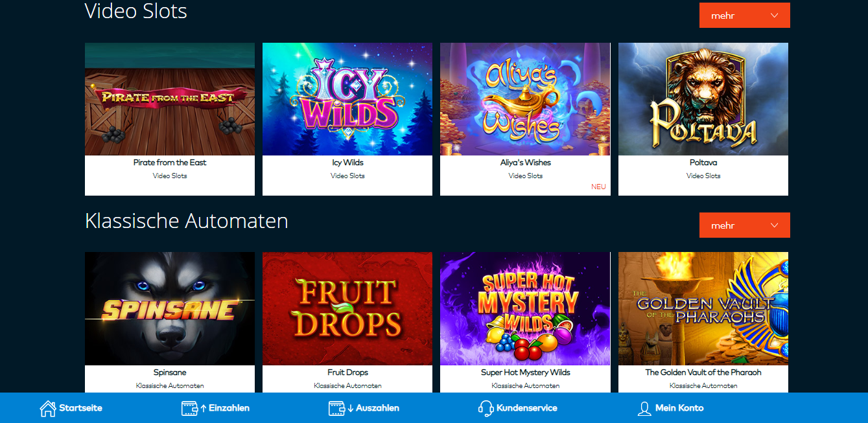Launch the Icy Wilds slot thumbnail
This screenshot has width=868, height=423.
click(x=347, y=99)
